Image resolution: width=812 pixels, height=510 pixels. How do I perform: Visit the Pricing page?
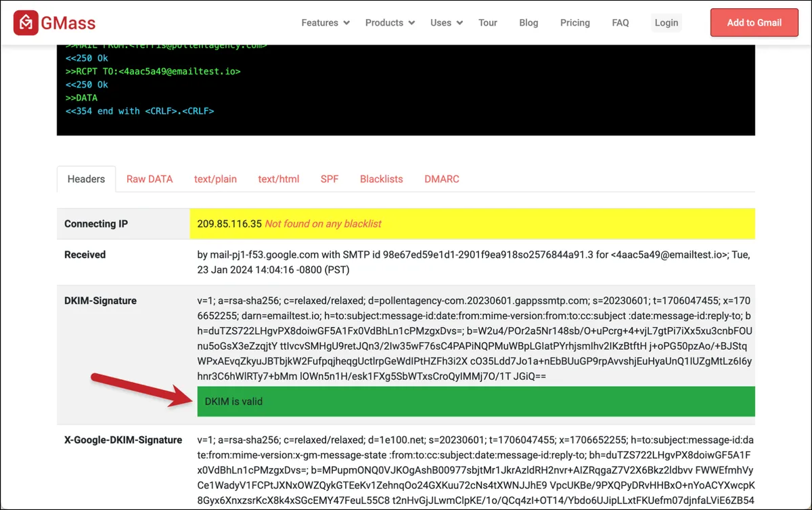click(x=575, y=22)
